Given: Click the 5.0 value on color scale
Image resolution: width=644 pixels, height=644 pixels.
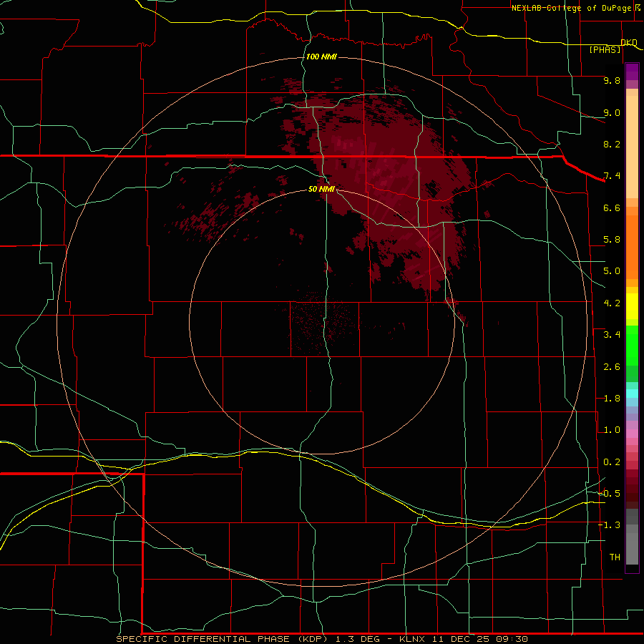Looking at the screenshot, I should 612,271.
